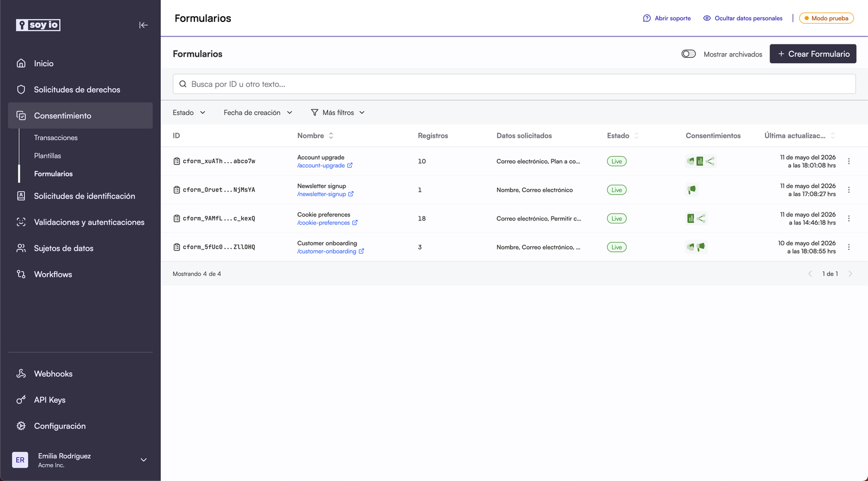The image size is (868, 481).
Task: Click the Solicitudes de identificación badge icon
Action: pyautogui.click(x=21, y=196)
